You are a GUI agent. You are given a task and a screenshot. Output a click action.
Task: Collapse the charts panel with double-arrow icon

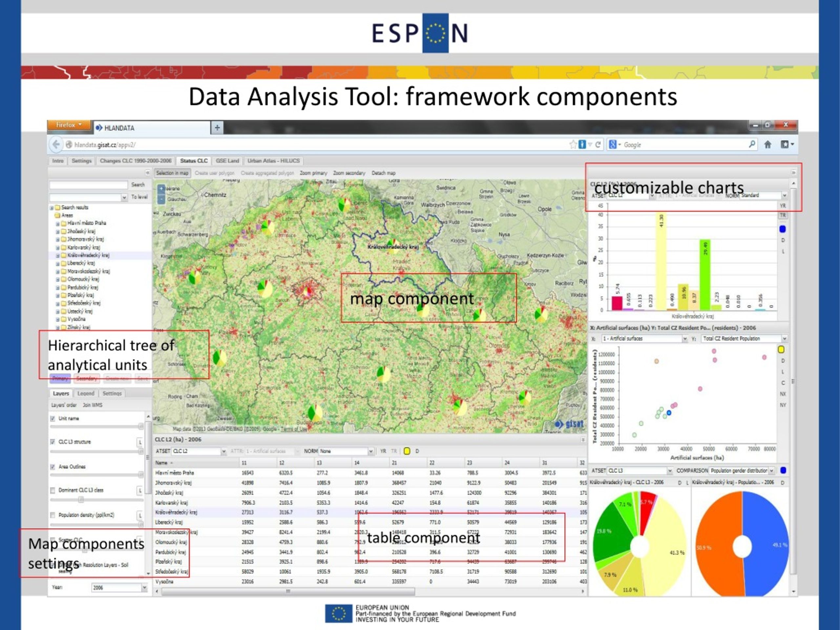(793, 173)
